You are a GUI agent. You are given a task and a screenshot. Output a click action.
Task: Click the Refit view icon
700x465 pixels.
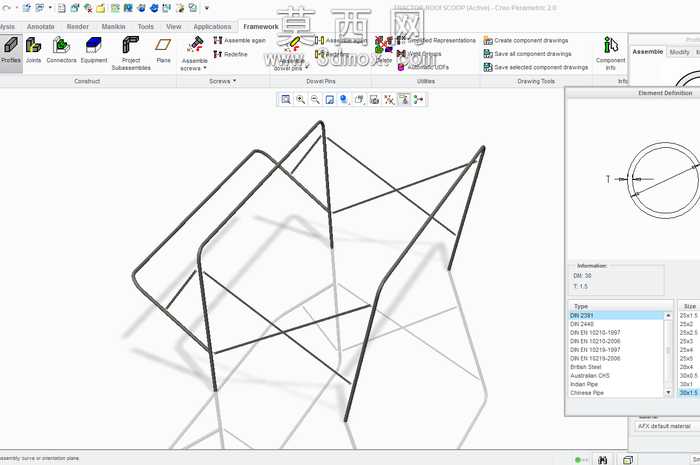tap(286, 100)
